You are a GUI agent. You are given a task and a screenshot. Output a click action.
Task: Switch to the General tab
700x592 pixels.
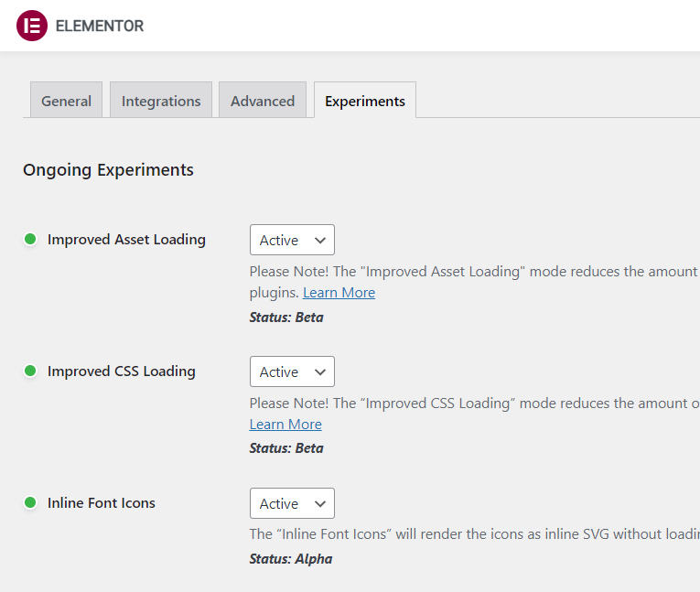coord(67,101)
